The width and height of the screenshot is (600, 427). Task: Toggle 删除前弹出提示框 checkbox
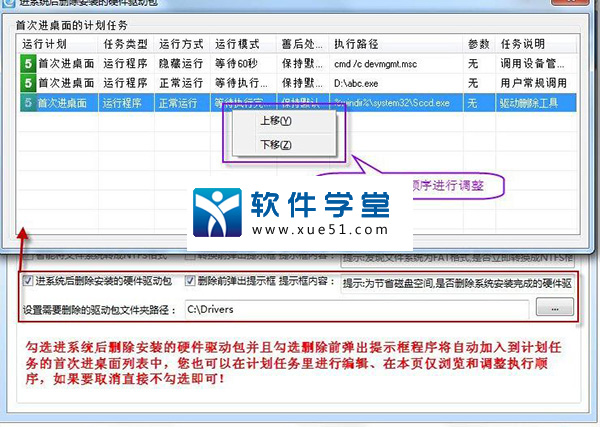coord(190,281)
